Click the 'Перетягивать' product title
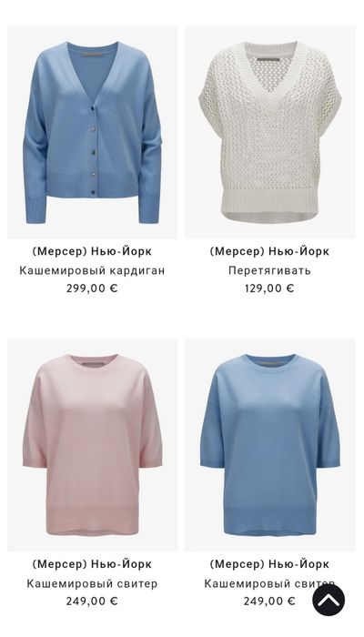This screenshot has width=364, height=637. [269, 270]
